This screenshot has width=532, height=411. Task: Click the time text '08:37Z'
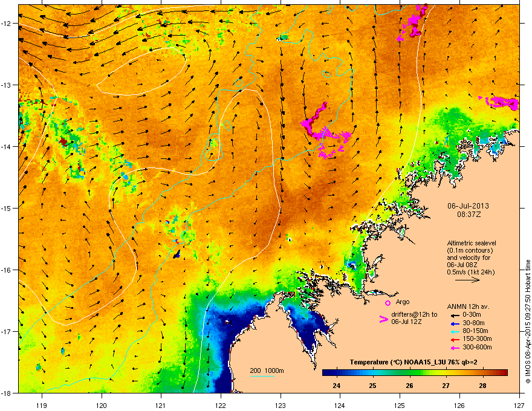(x=469, y=215)
